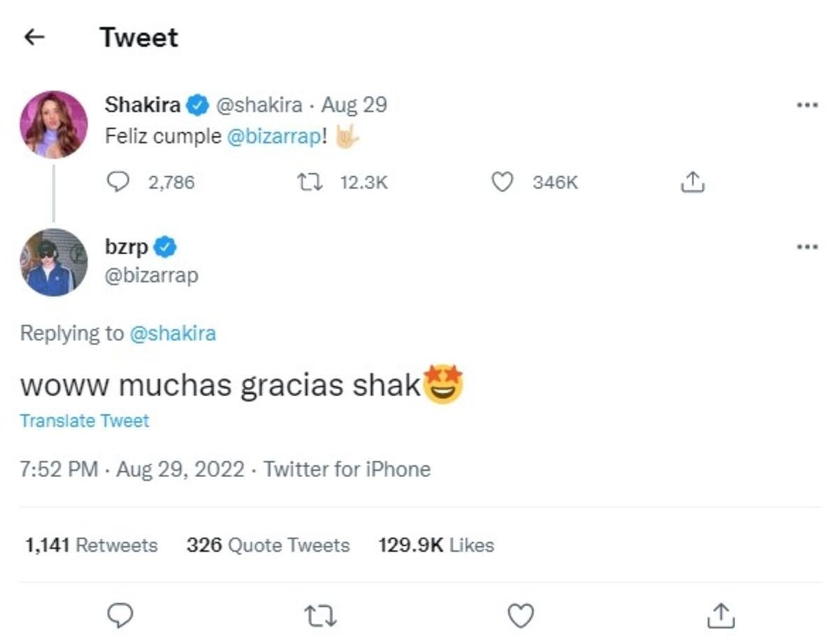Screen dimensions: 838x644
Task: Open Shakira's profile picture
Action: click(x=54, y=124)
